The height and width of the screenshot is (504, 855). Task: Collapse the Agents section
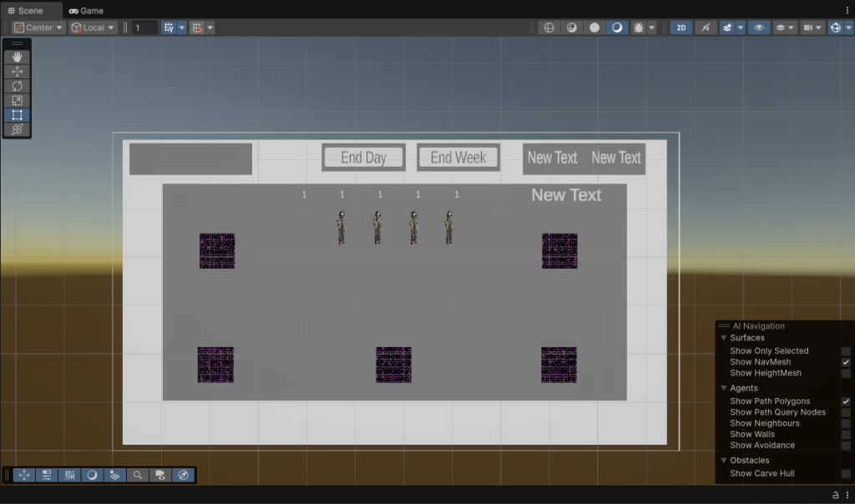[724, 388]
